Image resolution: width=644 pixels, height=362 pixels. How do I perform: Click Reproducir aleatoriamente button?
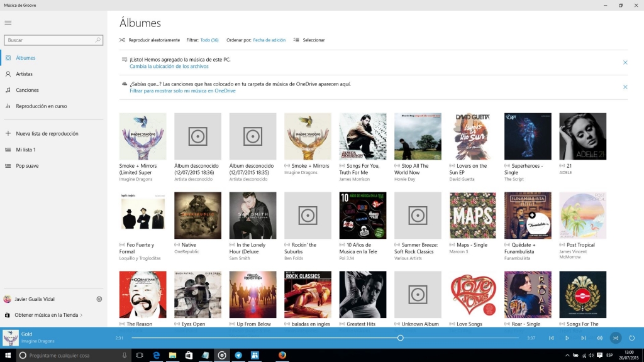click(150, 40)
